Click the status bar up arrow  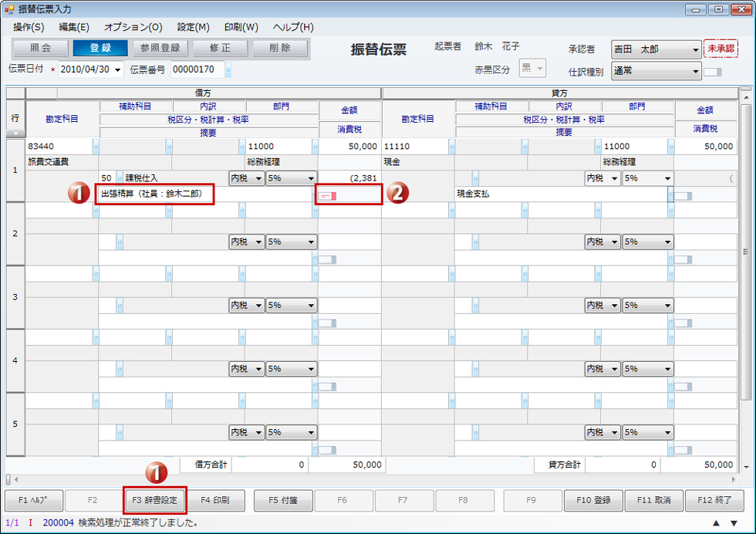tap(716, 523)
